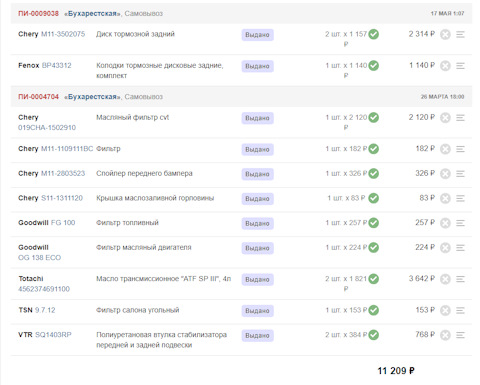Click green check mark in Диск тормозной задний row
The height and width of the screenshot is (385, 480).
point(374,34)
